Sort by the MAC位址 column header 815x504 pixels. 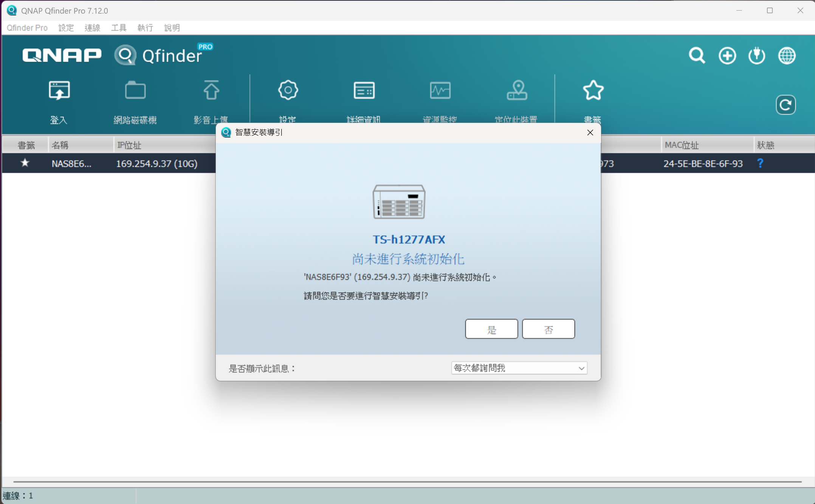tap(707, 145)
